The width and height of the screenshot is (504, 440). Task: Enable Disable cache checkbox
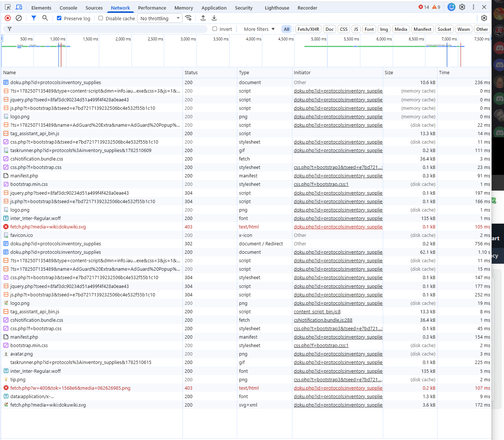coord(101,18)
